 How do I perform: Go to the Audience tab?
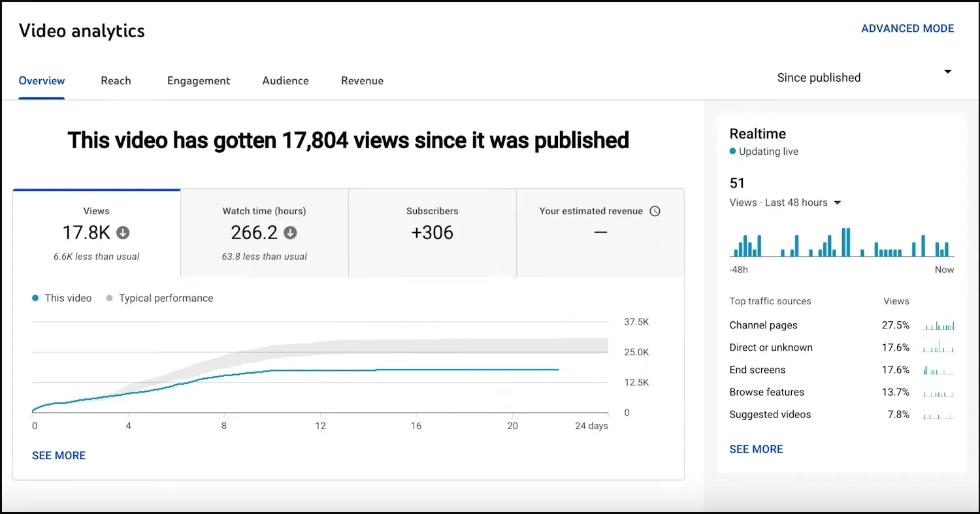point(286,81)
